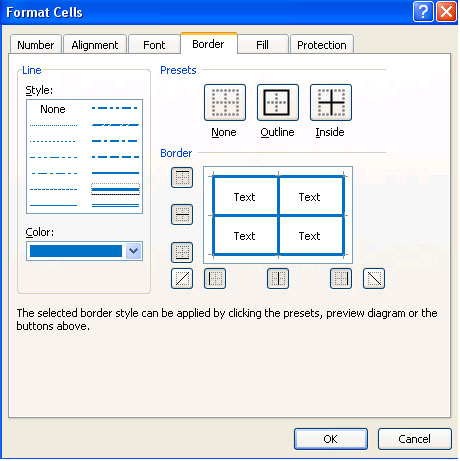
Task: Add diagonal down border line
Action: point(374,278)
